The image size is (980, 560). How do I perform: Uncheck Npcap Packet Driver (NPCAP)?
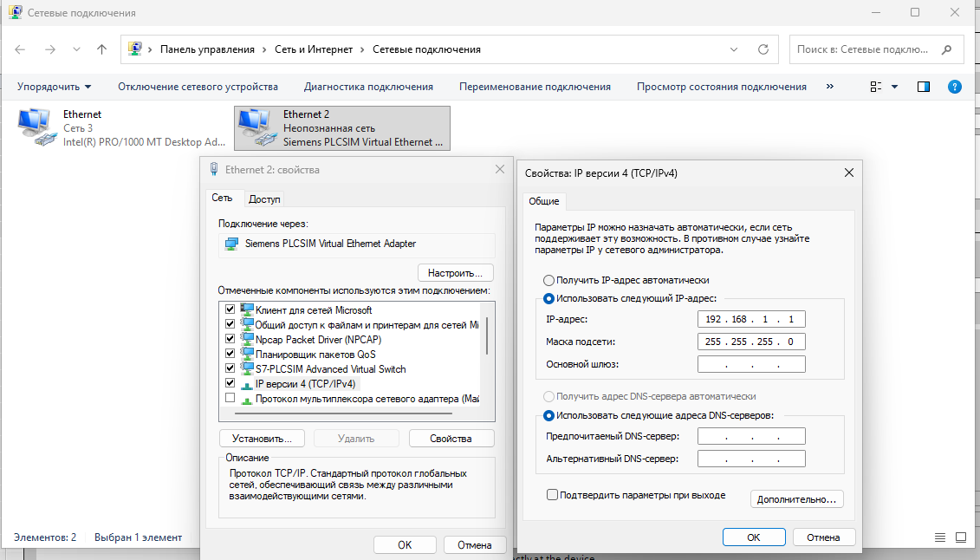click(x=230, y=339)
